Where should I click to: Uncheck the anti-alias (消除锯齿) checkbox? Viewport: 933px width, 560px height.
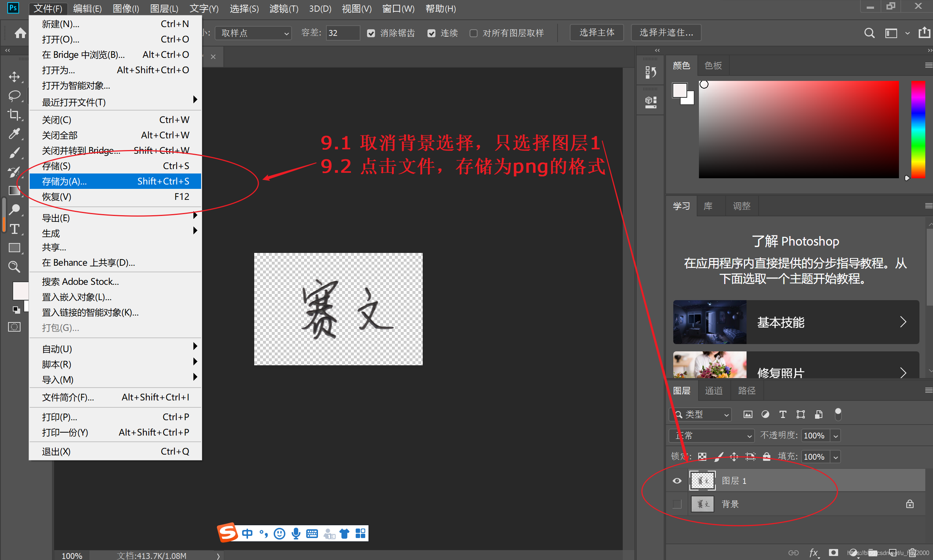[x=371, y=34]
